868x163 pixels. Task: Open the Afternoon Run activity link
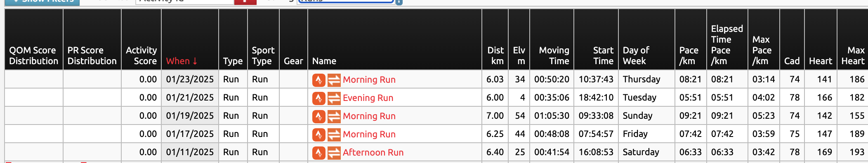pos(373,153)
